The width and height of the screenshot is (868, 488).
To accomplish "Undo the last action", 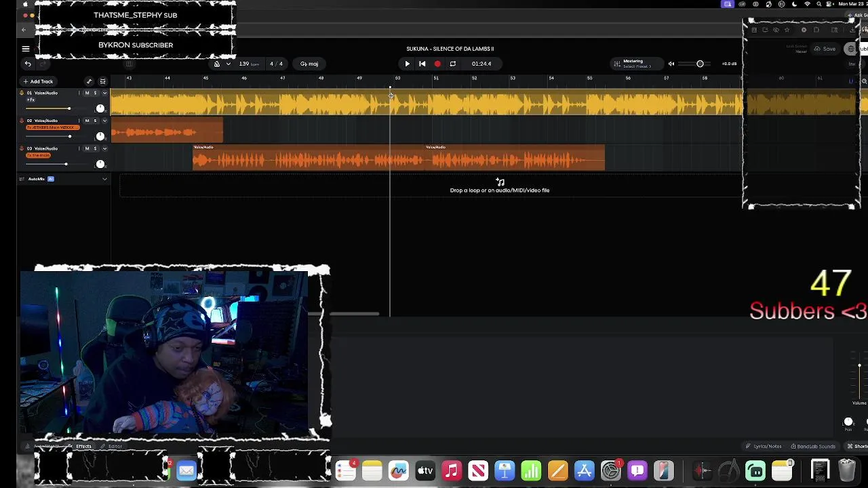I will pos(28,64).
